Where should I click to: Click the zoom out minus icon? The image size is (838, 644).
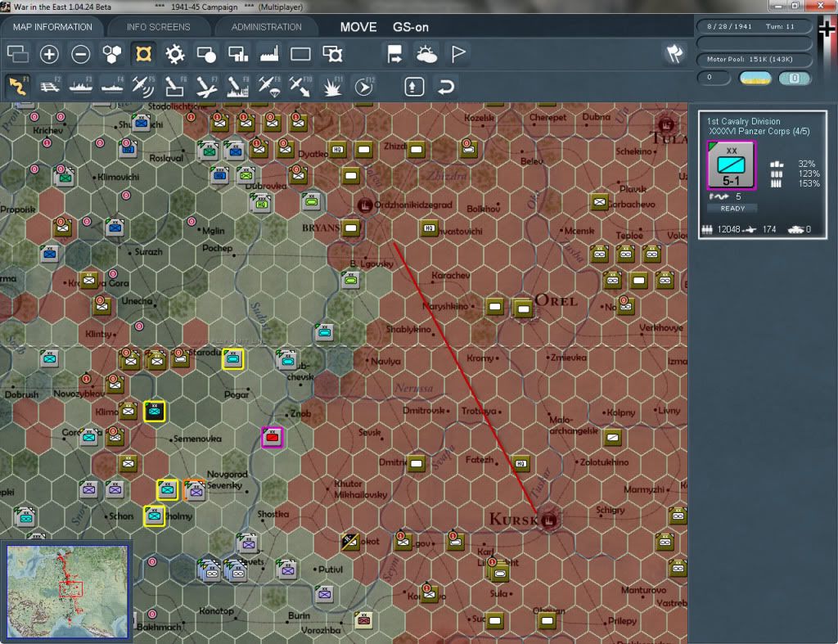pyautogui.click(x=81, y=54)
